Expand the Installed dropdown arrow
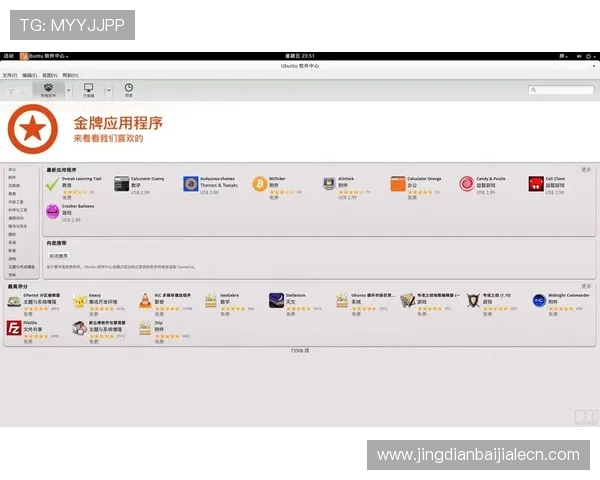This screenshot has width=600, height=480. tap(108, 91)
